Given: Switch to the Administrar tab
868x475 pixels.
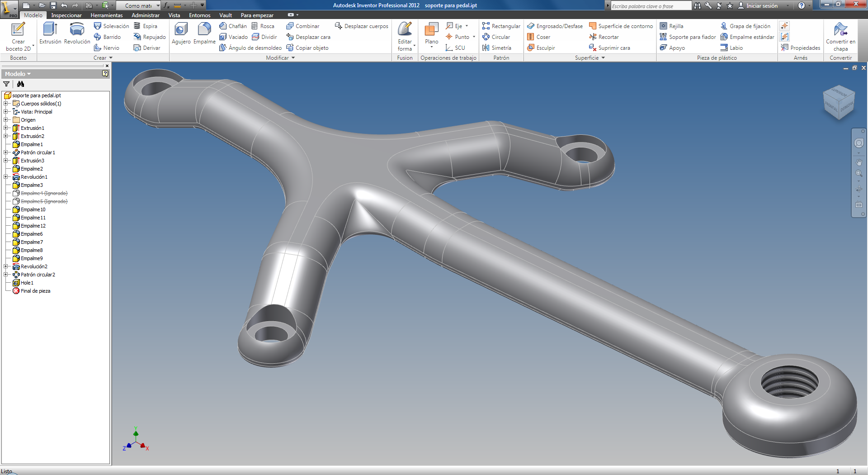Looking at the screenshot, I should tap(146, 15).
